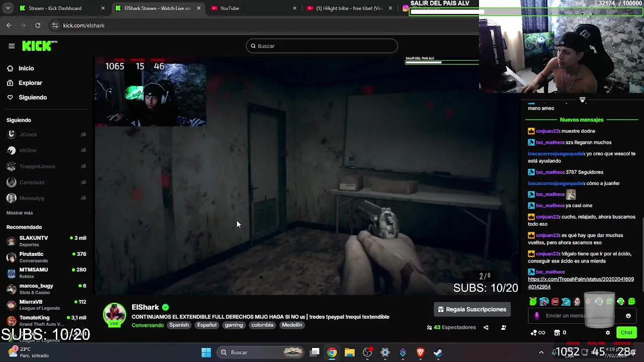Viewport: 644px width, 362px height.
Task: Click the Buscar search field in Kick
Action: (x=322, y=46)
